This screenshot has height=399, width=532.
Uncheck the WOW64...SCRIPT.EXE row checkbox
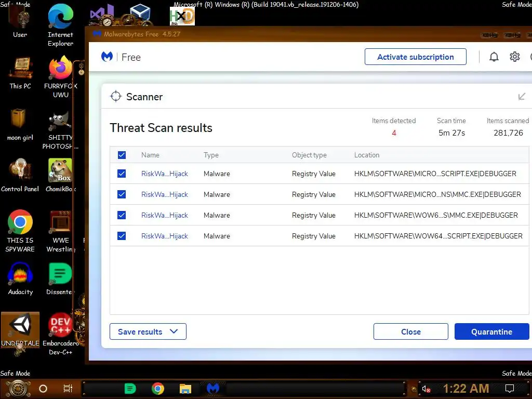[x=122, y=236]
